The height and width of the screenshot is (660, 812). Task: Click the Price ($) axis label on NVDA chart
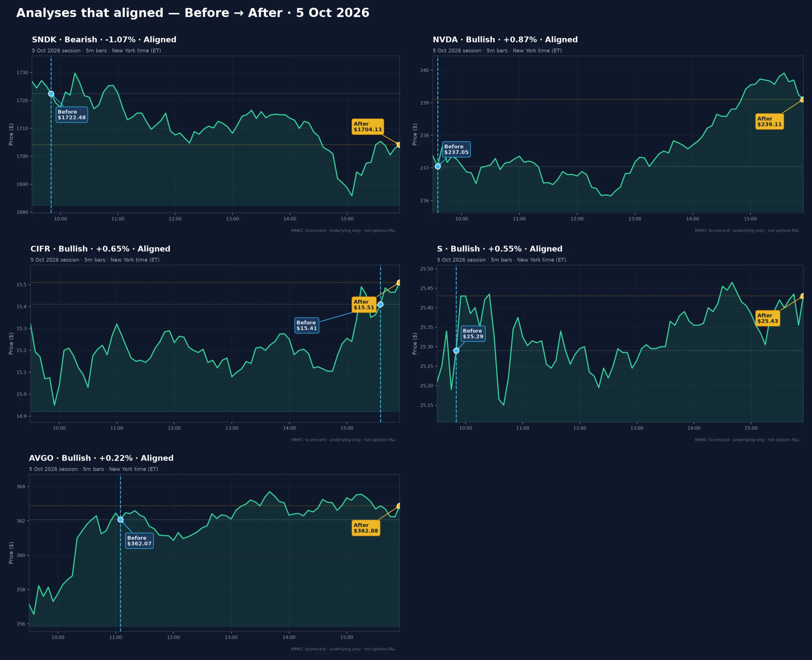pyautogui.click(x=415, y=134)
